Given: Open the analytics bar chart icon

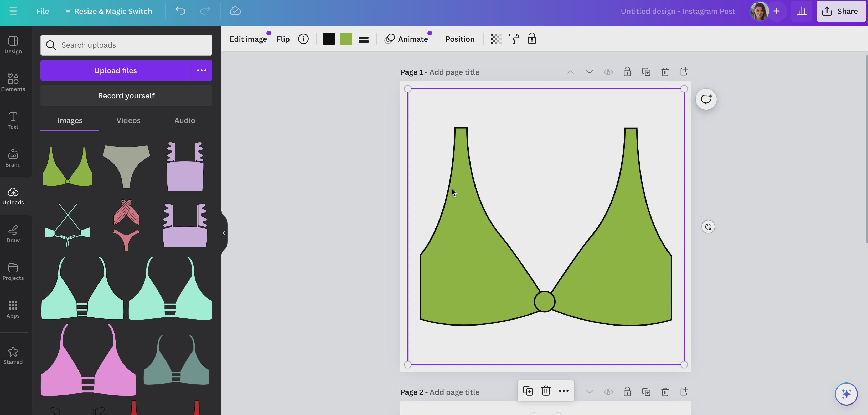Looking at the screenshot, I should (x=801, y=11).
